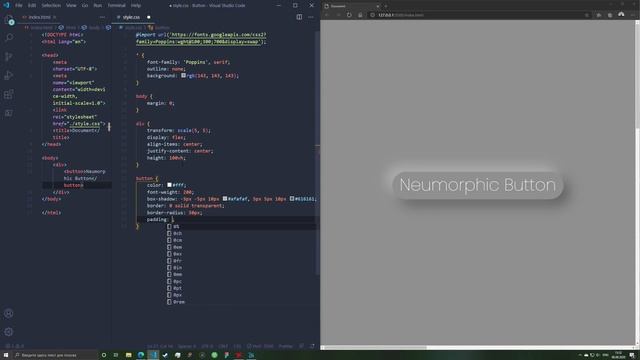Viewport: 640px width, 360px height.
Task: Open the Search view in activity bar
Action: click(9, 38)
